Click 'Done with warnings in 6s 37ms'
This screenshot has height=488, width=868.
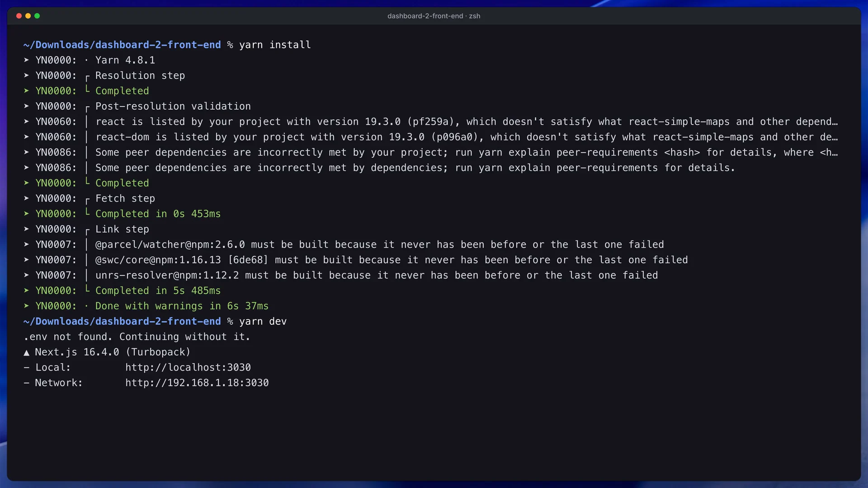click(182, 306)
